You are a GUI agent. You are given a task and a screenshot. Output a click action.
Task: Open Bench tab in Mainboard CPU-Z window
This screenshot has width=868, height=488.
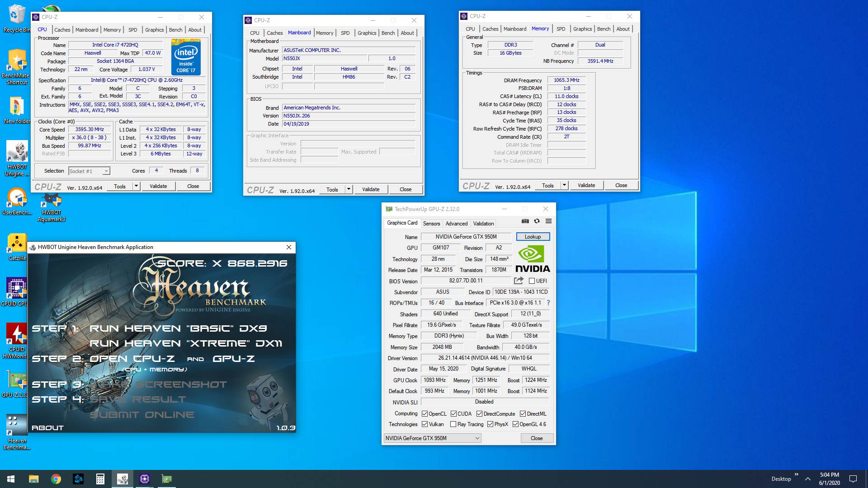tap(388, 33)
